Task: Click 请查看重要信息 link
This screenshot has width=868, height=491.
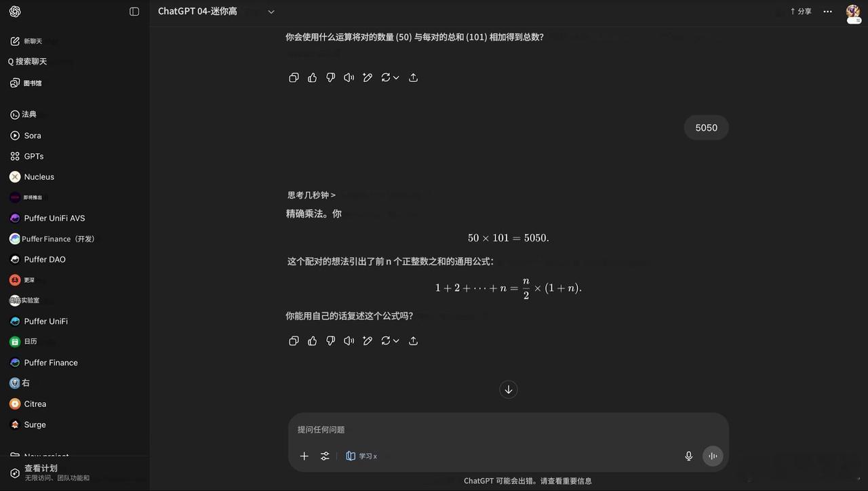Action: [566, 481]
